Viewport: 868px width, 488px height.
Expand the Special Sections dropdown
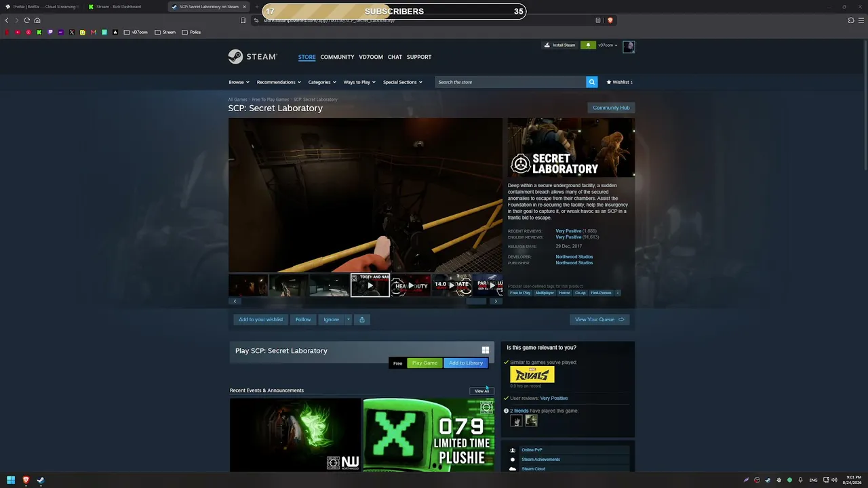click(x=403, y=82)
